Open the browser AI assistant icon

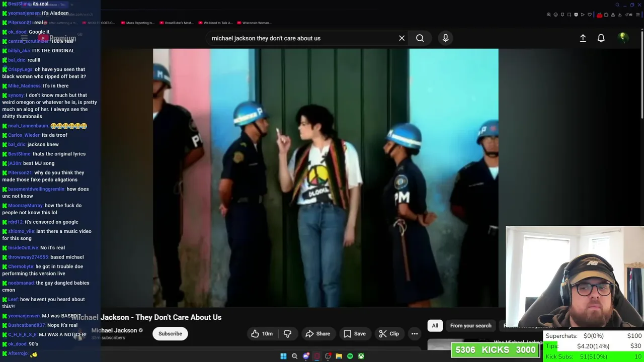pos(629,15)
